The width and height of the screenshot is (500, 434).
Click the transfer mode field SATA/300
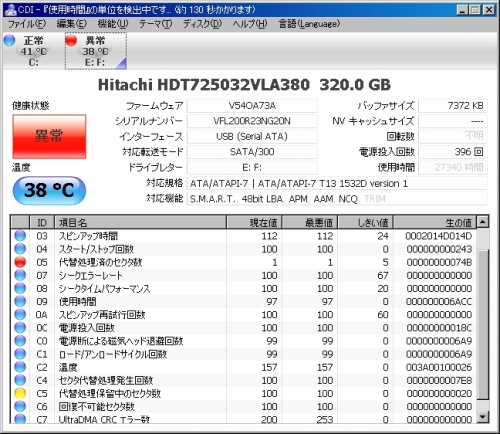252,152
